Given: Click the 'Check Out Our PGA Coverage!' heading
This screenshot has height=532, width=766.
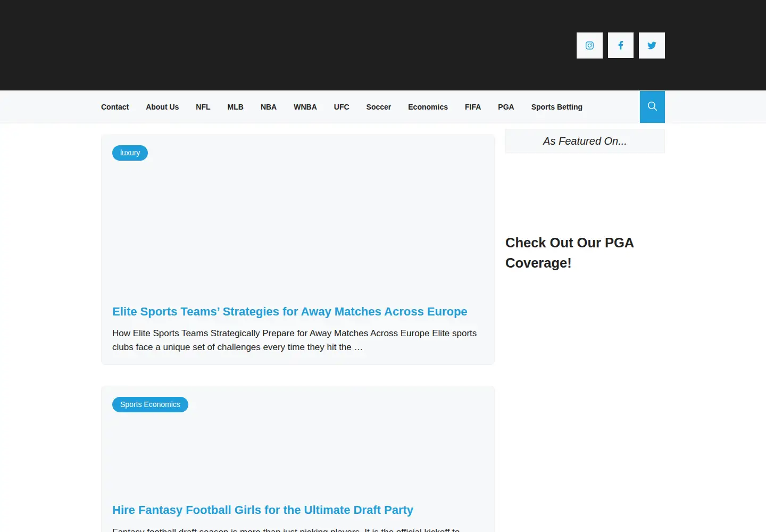Looking at the screenshot, I should pos(570,253).
